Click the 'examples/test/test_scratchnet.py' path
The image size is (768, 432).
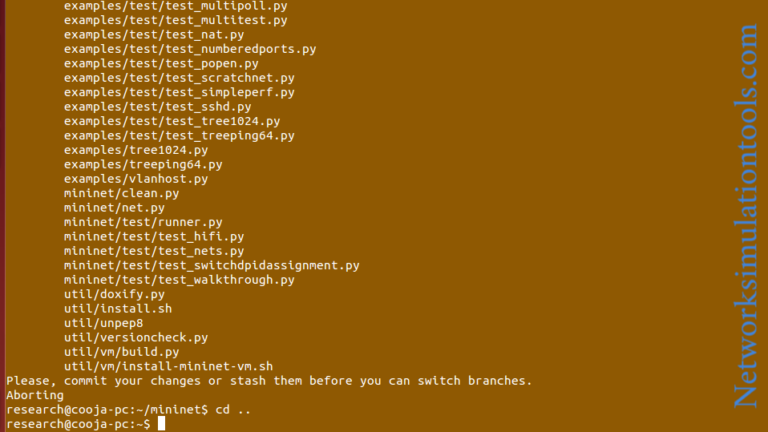click(179, 77)
